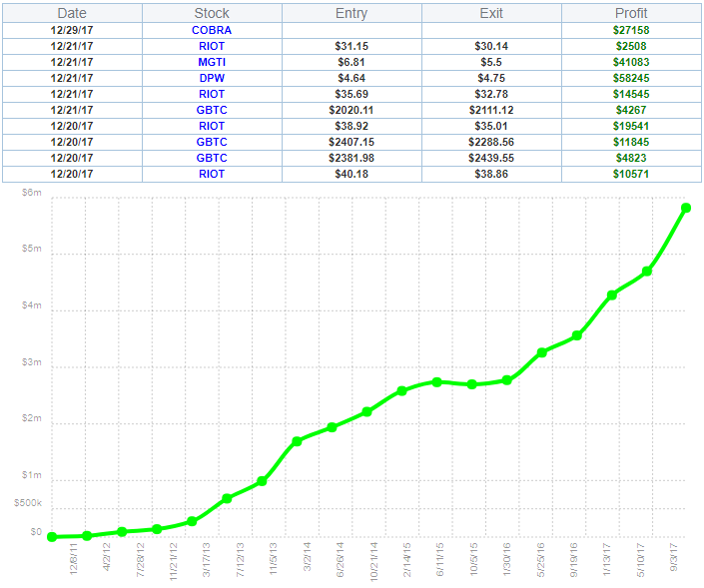This screenshot has height=588, width=704.
Task: Click the $5m y-axis label
Action: pyautogui.click(x=31, y=249)
